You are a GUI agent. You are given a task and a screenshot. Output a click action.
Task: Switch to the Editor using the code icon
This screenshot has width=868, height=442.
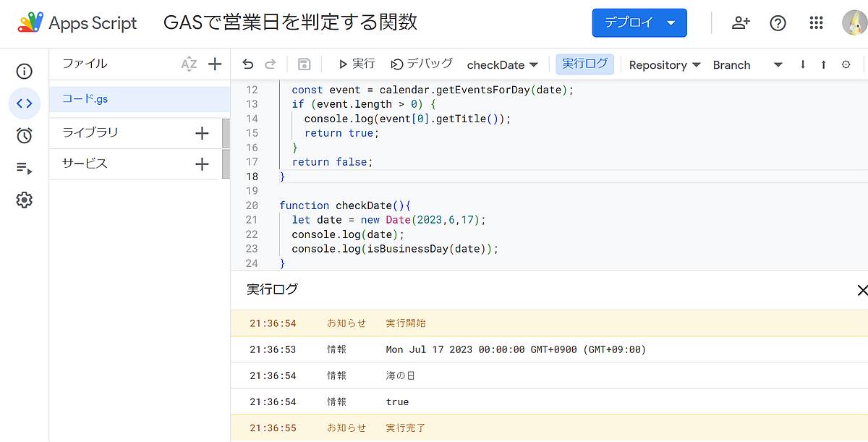tap(24, 103)
